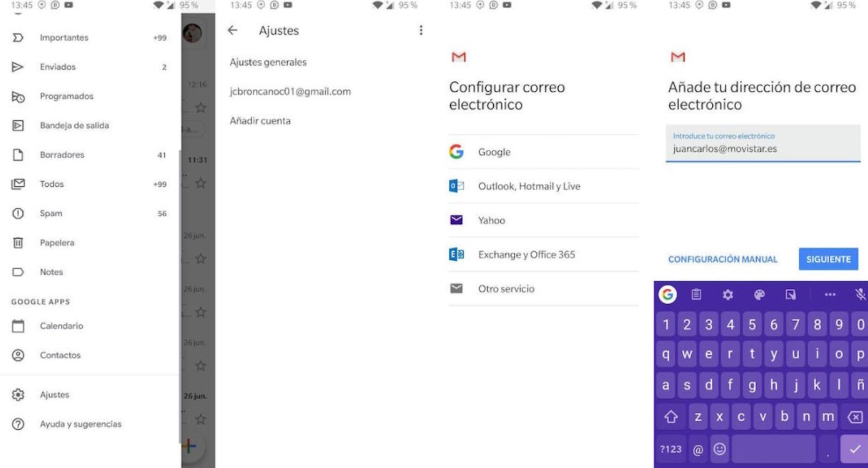Tap Añadir cuenta
868x468 pixels.
(x=260, y=121)
